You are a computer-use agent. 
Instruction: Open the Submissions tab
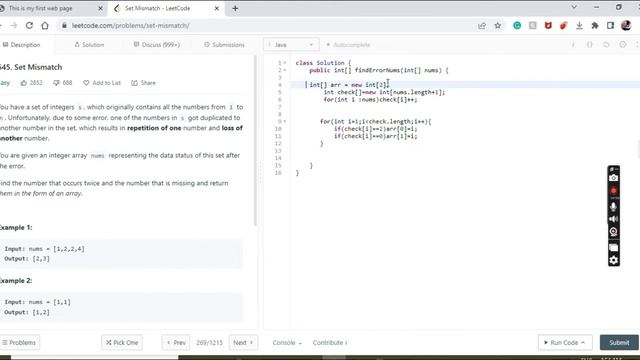pyautogui.click(x=224, y=44)
